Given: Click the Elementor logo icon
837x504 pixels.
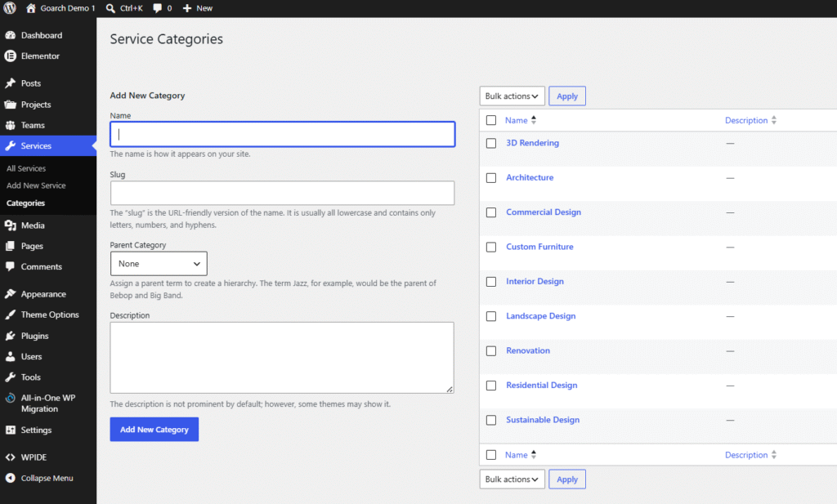Looking at the screenshot, I should 10,56.
